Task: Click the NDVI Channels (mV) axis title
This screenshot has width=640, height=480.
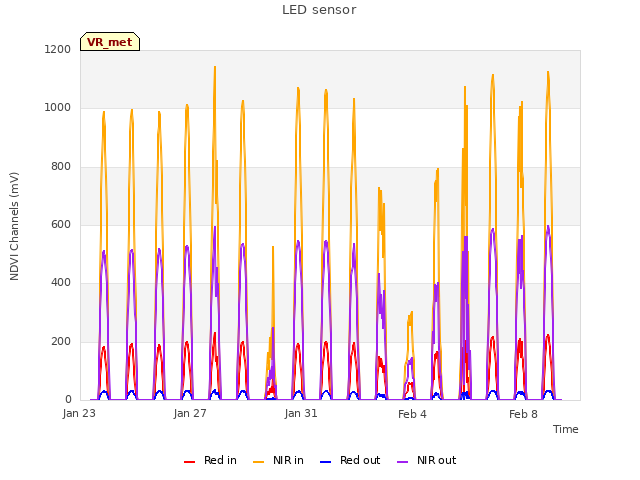Action: coord(14,226)
